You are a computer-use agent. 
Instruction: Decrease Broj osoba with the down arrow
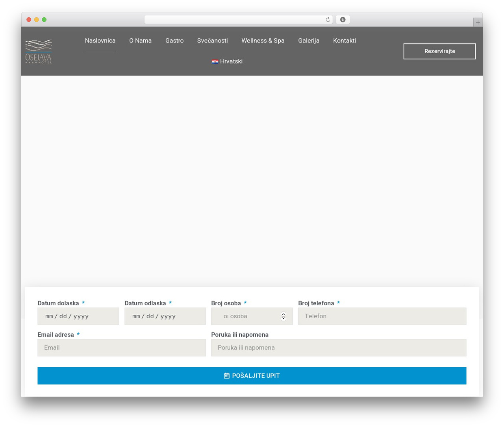tap(283, 318)
